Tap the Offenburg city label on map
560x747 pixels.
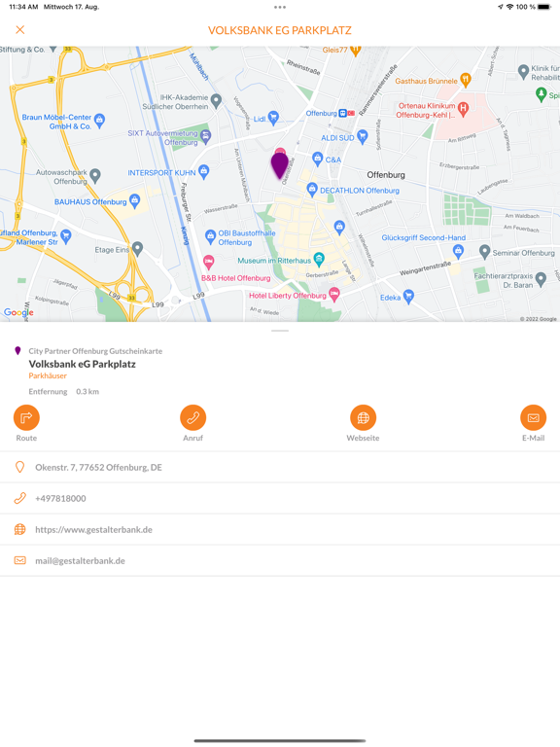(x=386, y=175)
